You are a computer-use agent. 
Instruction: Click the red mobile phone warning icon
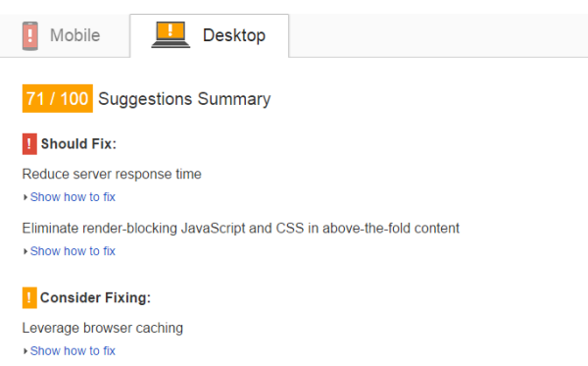point(30,36)
